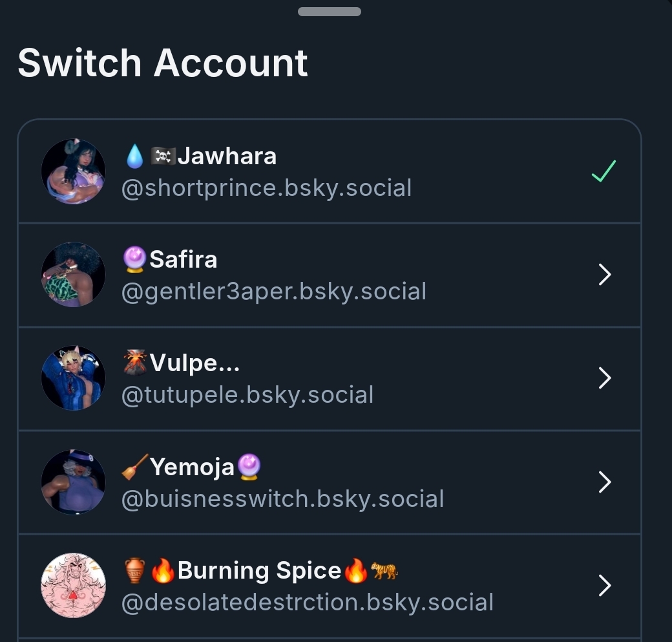
Task: Switch to the Burning Spice account
Action: (x=259, y=571)
